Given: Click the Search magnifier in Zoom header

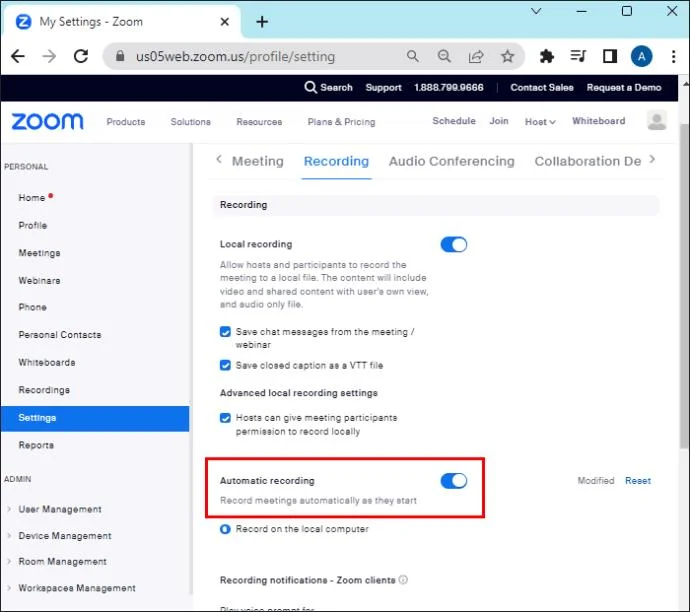Looking at the screenshot, I should coord(310,87).
